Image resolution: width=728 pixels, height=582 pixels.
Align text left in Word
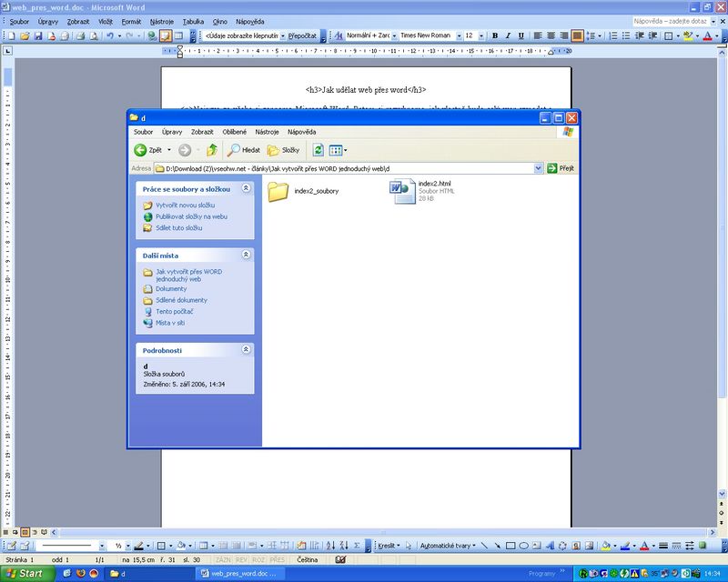pos(538,35)
